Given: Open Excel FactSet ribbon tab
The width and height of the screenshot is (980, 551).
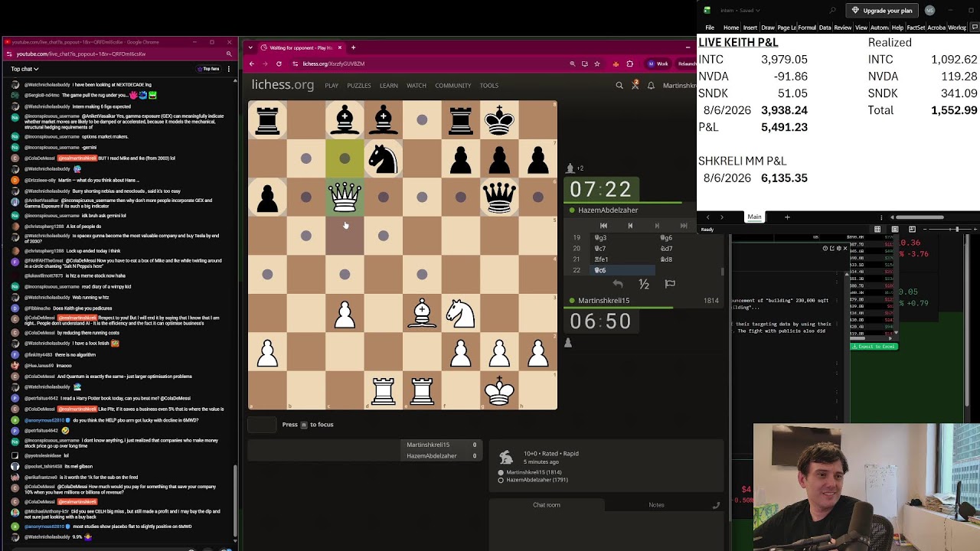Looking at the screenshot, I should coord(916,28).
